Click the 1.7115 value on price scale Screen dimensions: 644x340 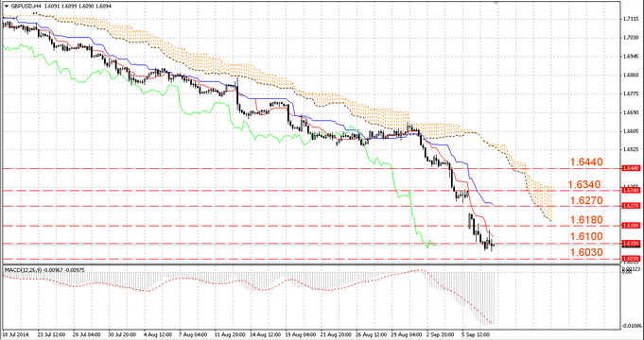631,19
